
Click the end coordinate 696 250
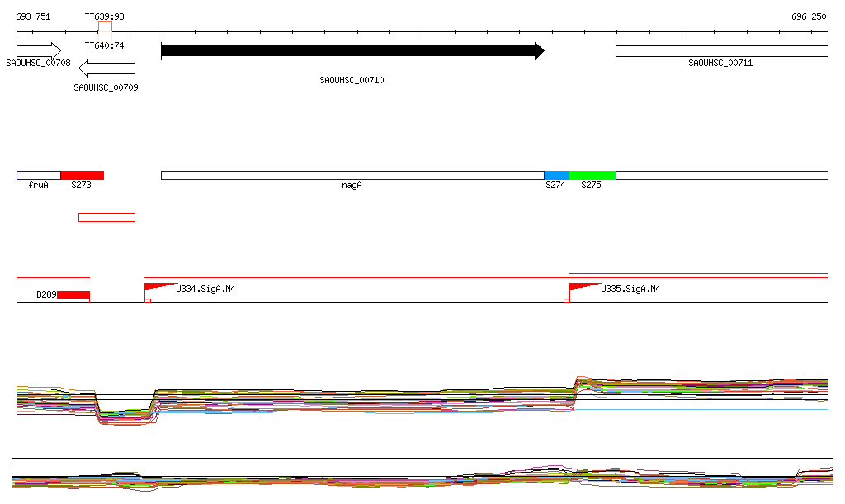click(808, 16)
